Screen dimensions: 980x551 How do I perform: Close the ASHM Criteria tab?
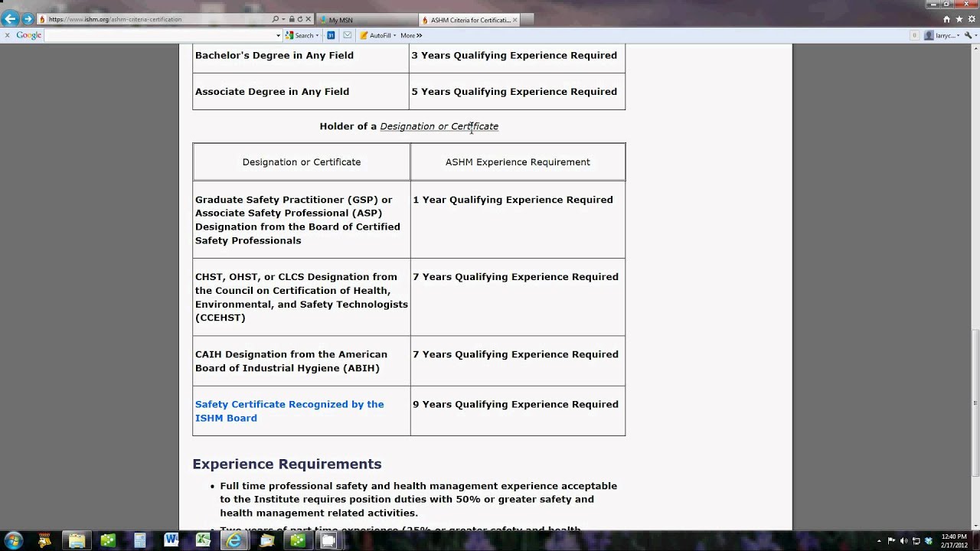515,20
